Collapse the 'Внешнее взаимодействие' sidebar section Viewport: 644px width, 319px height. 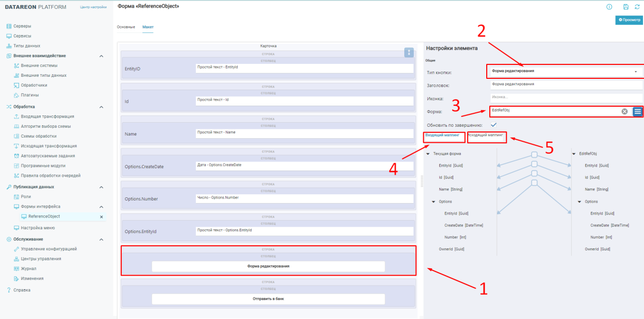101,56
